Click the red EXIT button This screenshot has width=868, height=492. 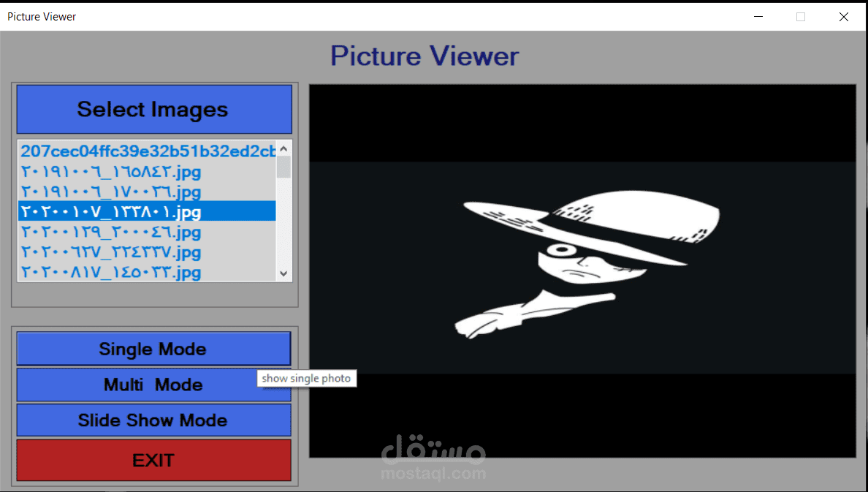(x=154, y=460)
